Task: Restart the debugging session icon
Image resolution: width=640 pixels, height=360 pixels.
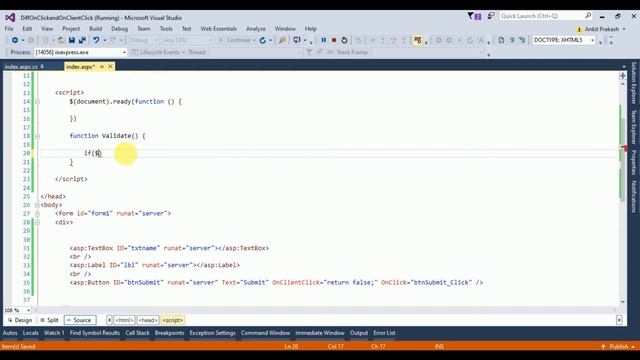Action: [x=344, y=40]
